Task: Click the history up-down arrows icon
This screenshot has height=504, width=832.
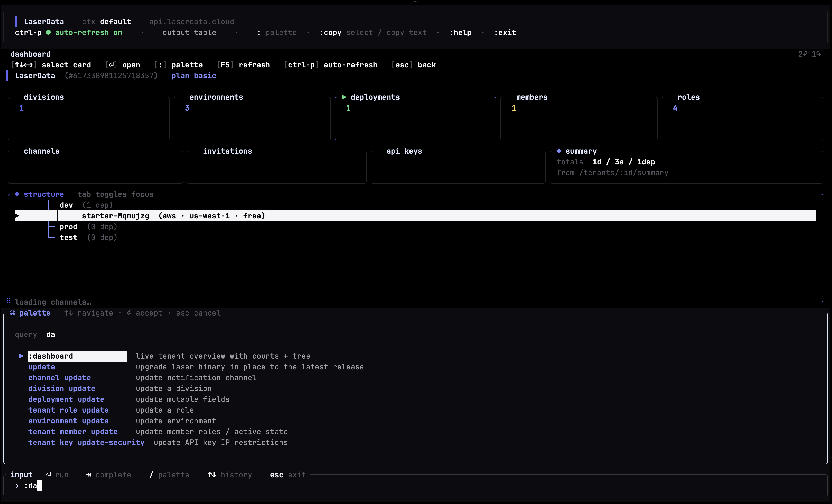Action: [x=212, y=475]
